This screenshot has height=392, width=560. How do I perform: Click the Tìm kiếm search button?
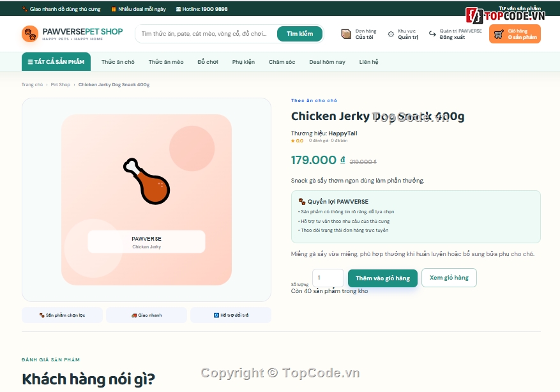pos(299,34)
